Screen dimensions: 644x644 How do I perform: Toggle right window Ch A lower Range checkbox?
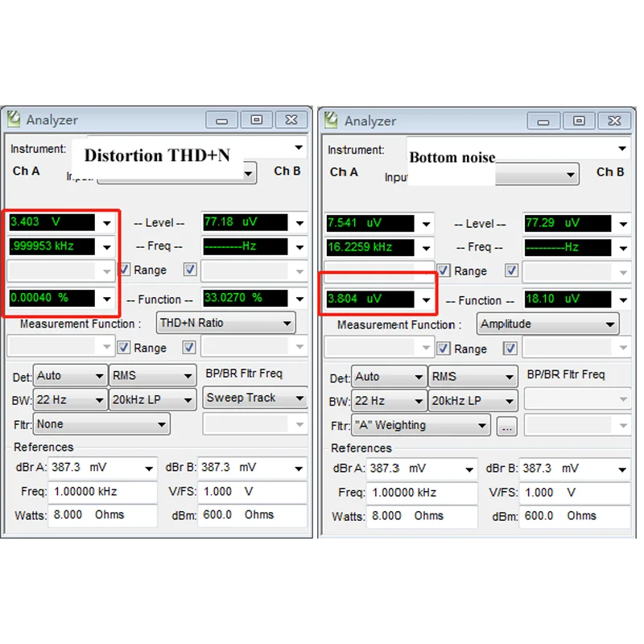(x=444, y=349)
